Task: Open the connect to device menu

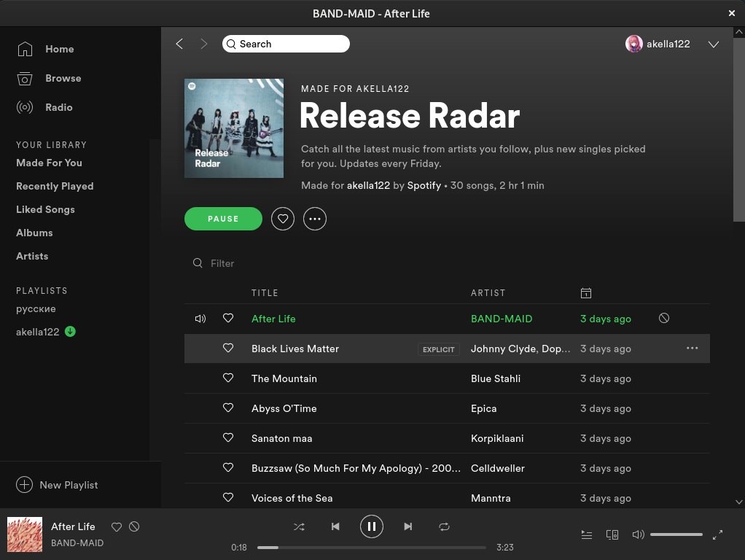Action: click(612, 534)
